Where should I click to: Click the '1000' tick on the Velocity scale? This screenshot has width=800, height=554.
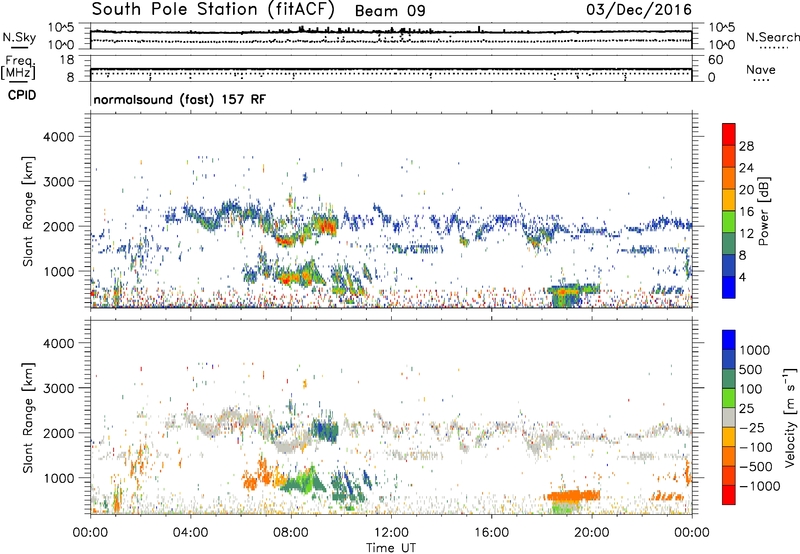tap(755, 350)
